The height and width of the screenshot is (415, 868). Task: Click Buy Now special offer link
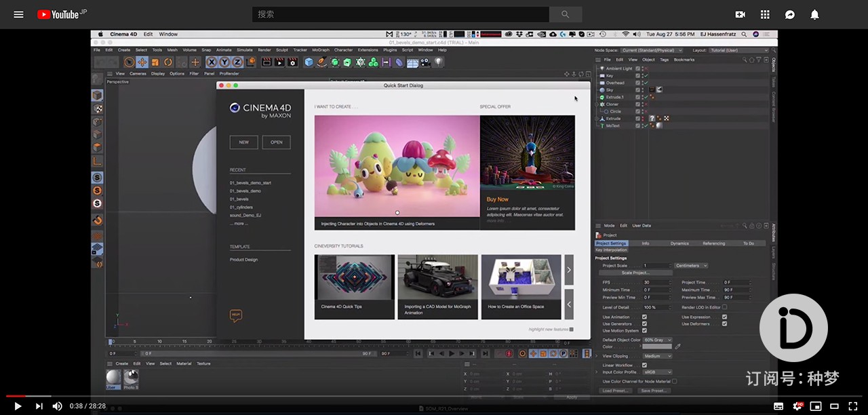497,199
